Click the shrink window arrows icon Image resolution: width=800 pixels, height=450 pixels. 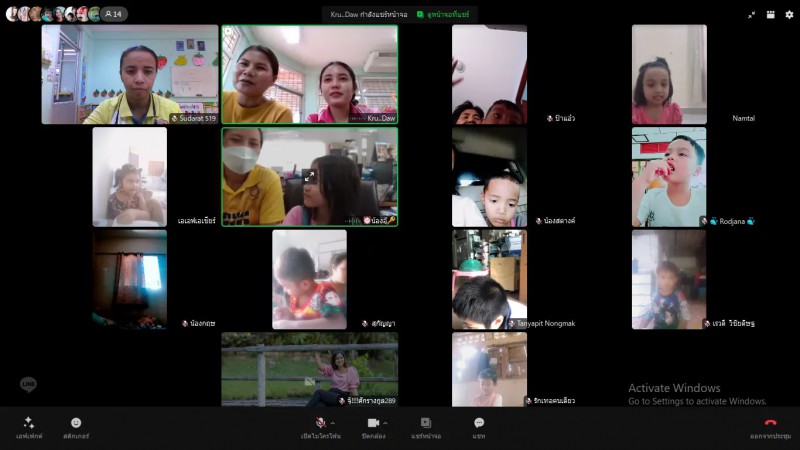752,15
